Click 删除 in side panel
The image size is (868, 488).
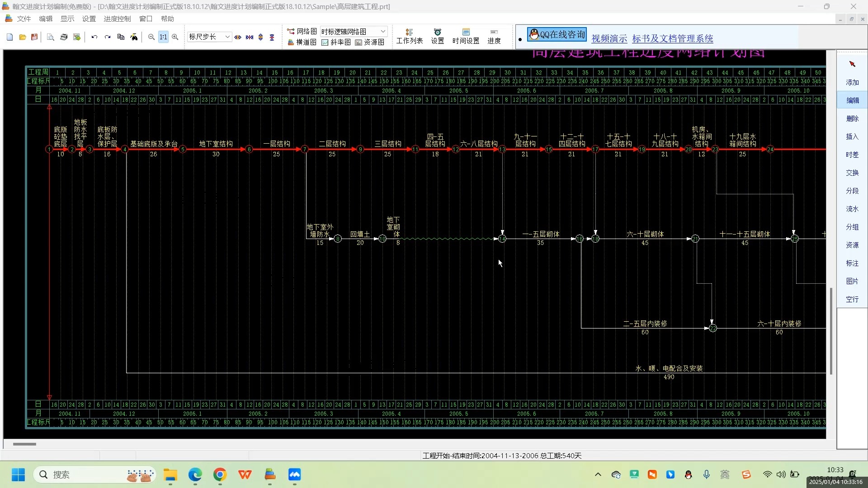[x=852, y=118]
